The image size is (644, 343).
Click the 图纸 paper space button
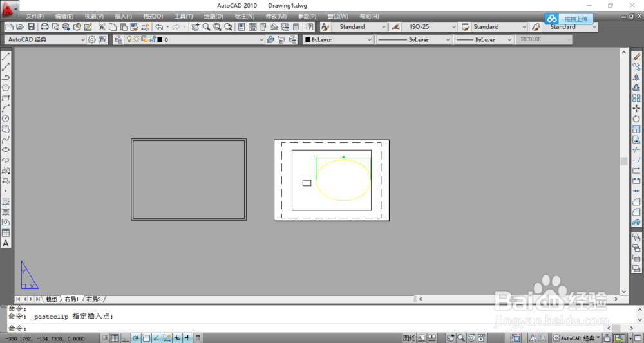coord(409,338)
